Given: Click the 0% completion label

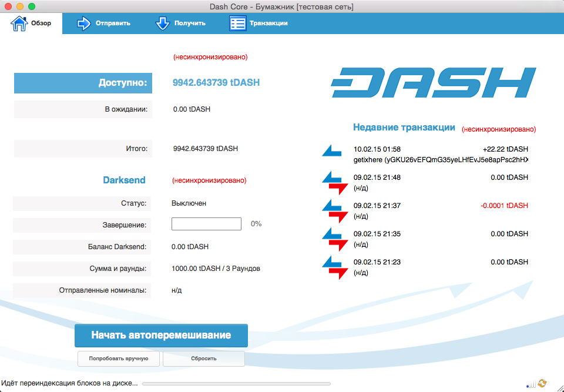Looking at the screenshot, I should [256, 224].
